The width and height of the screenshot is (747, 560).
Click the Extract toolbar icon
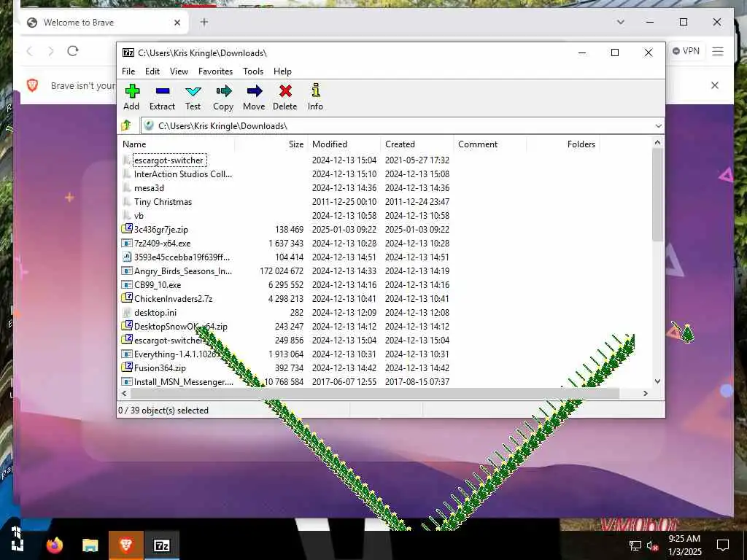(163, 90)
